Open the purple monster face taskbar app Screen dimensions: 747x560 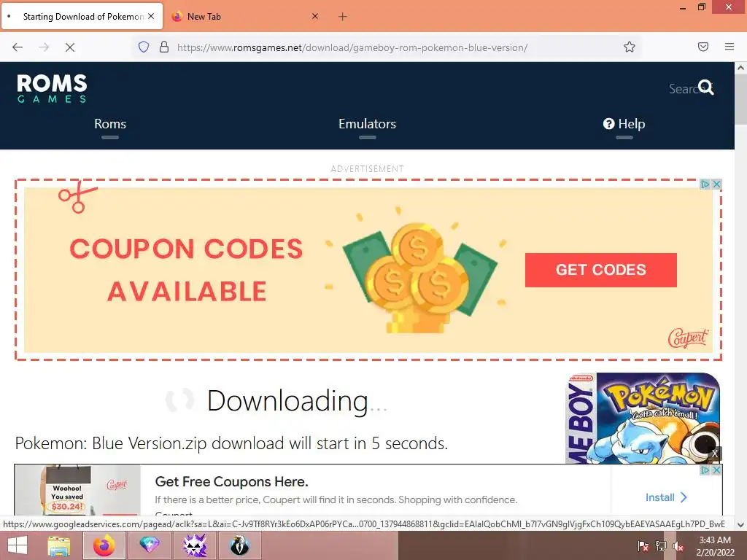[x=195, y=545]
